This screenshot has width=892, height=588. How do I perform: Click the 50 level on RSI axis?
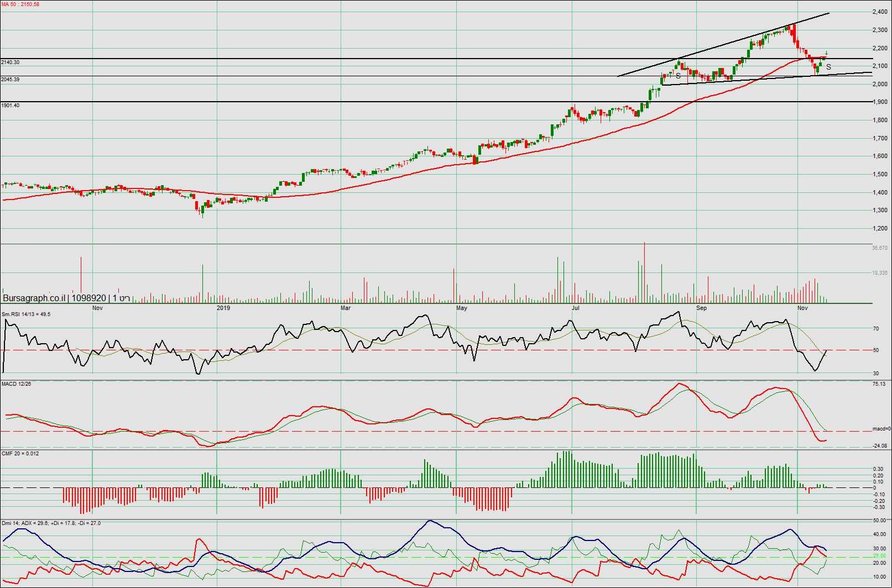pyautogui.click(x=876, y=350)
